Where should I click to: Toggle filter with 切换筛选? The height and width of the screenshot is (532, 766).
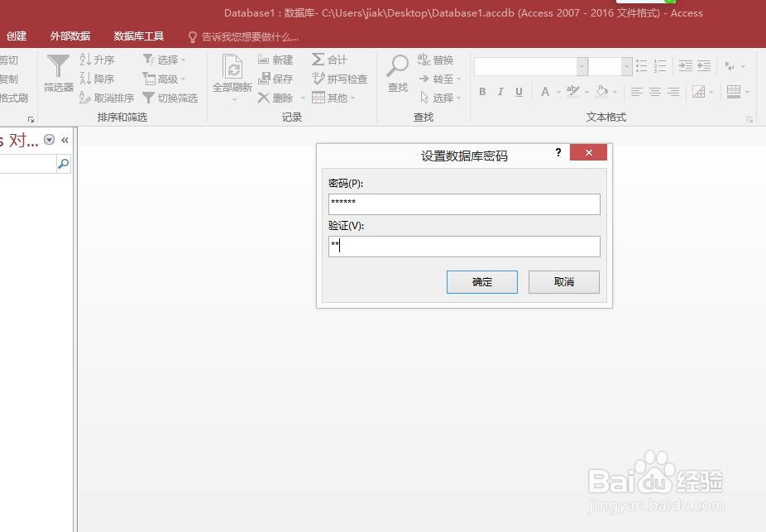[x=170, y=98]
